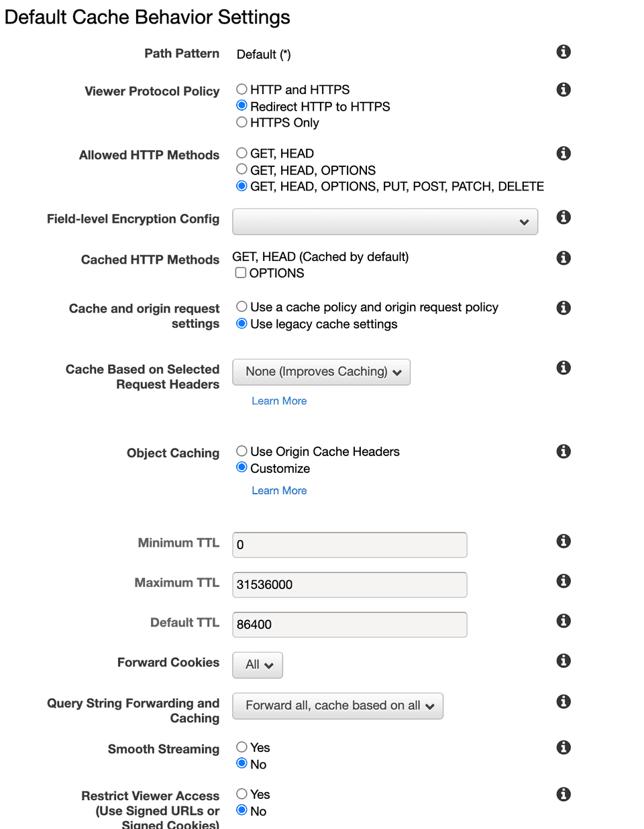The width and height of the screenshot is (644, 829).
Task: Expand the Forward Cookies dropdown
Action: [x=258, y=665]
